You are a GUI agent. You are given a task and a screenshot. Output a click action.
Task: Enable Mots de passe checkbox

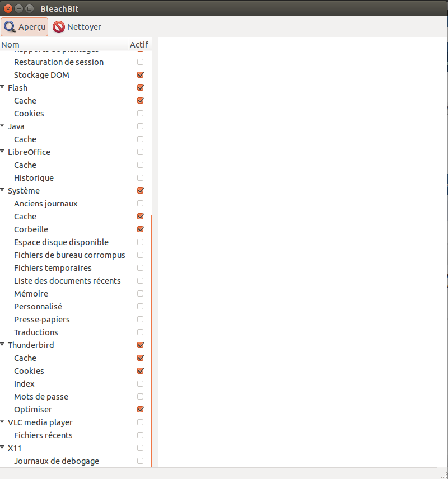click(x=141, y=397)
